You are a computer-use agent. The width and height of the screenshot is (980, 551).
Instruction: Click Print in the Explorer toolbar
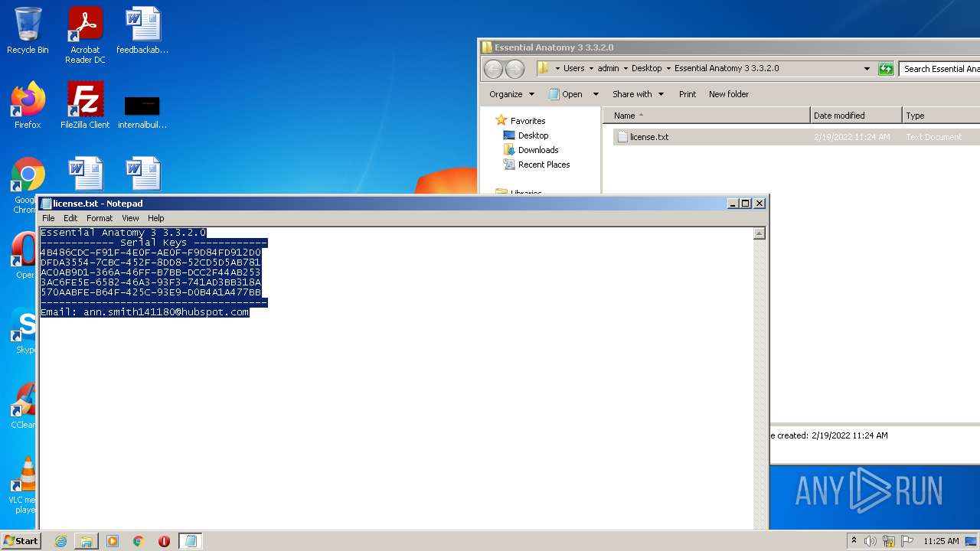click(688, 94)
